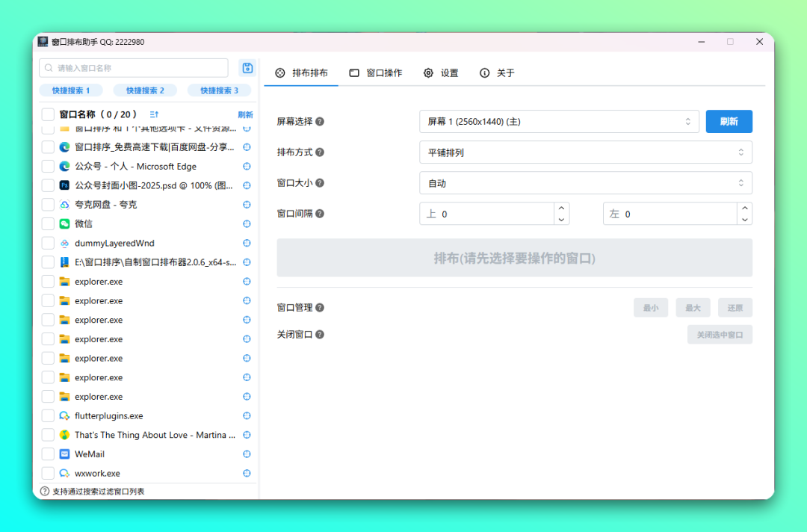The height and width of the screenshot is (532, 807).
Task: Decrease the 上 spacing value with the down arrow
Action: [x=561, y=220]
